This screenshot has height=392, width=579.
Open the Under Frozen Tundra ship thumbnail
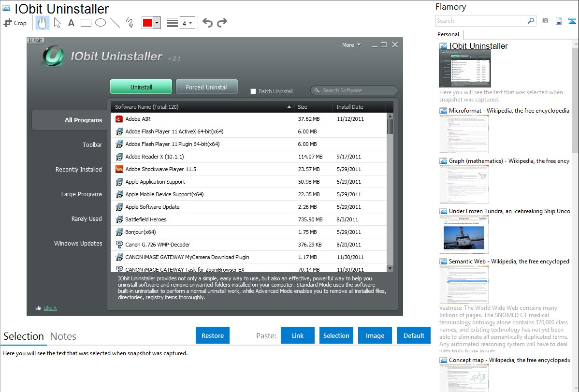[x=464, y=234]
